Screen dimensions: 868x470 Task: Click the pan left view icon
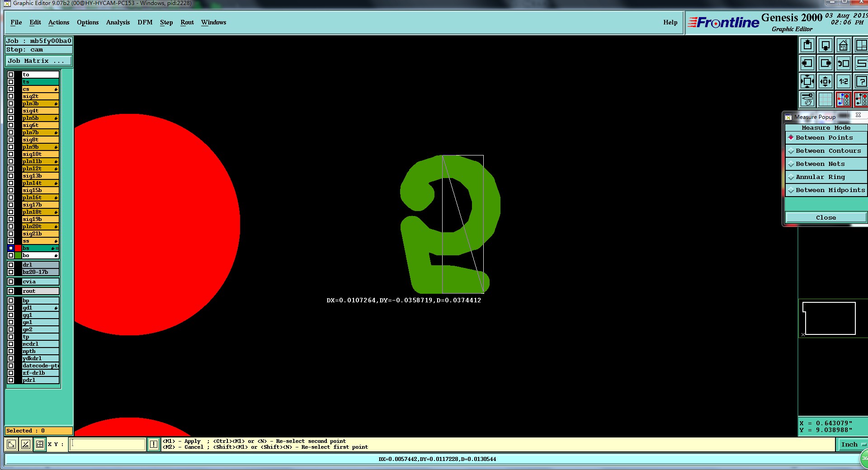(807, 63)
